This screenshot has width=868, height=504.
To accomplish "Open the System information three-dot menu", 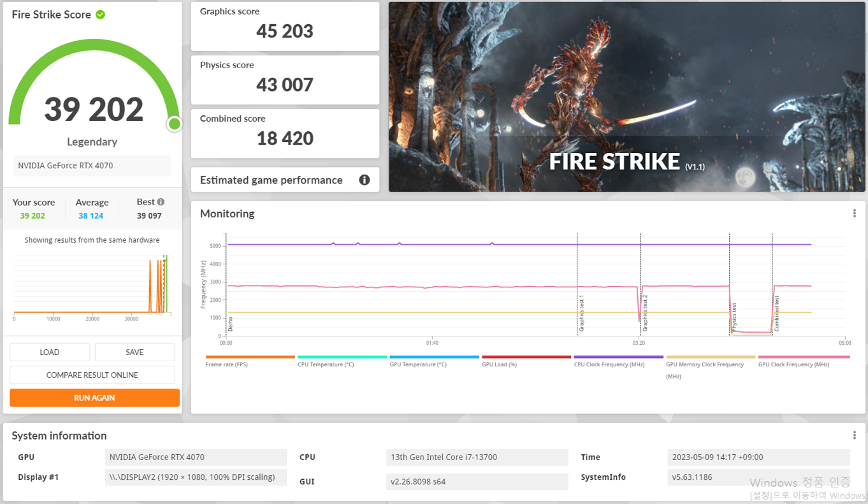I will pos(855,435).
